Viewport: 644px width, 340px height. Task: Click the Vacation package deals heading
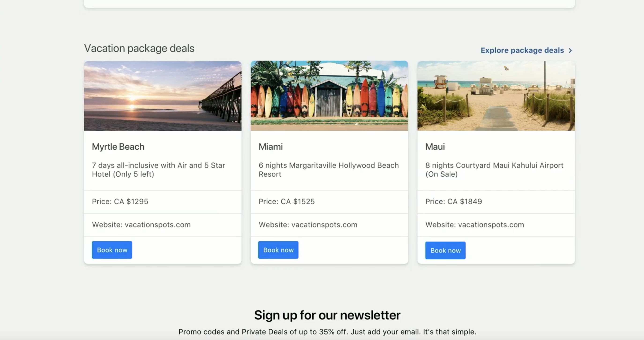pos(139,48)
